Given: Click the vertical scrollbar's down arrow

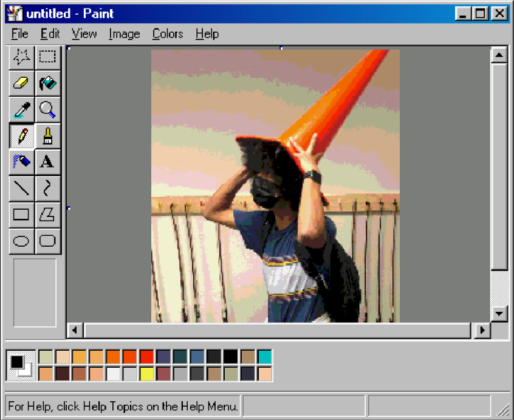Looking at the screenshot, I should [x=499, y=314].
